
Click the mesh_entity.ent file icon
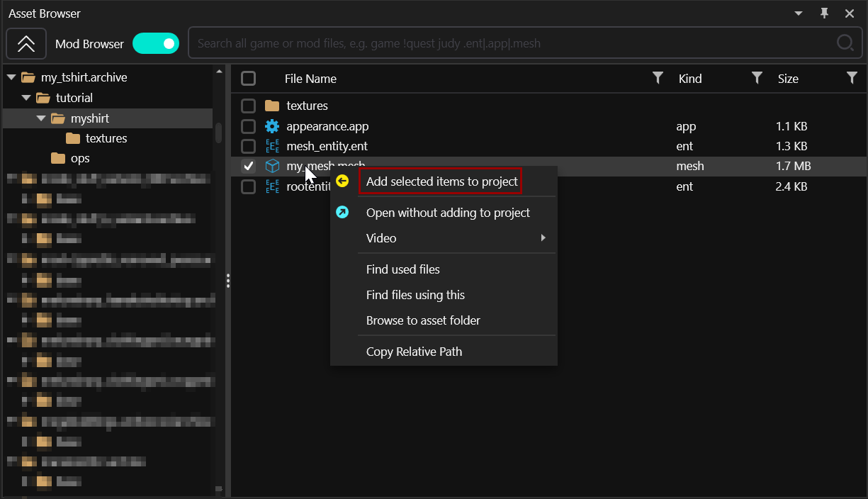tap(272, 147)
